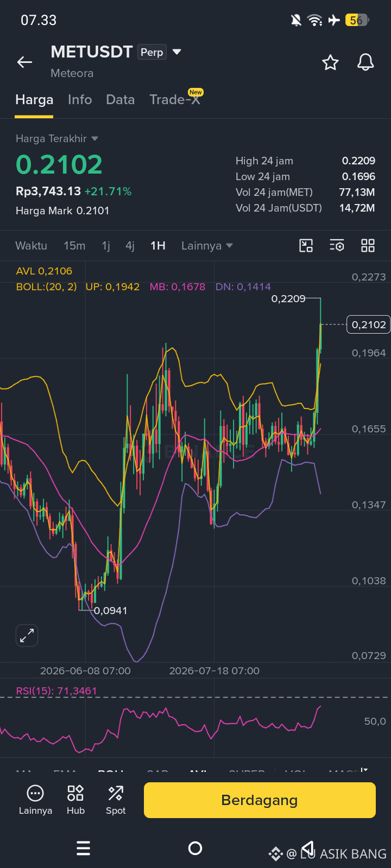Open the METUSDT pair selector dropdown arrow
This screenshot has height=868, width=391.
[x=176, y=52]
